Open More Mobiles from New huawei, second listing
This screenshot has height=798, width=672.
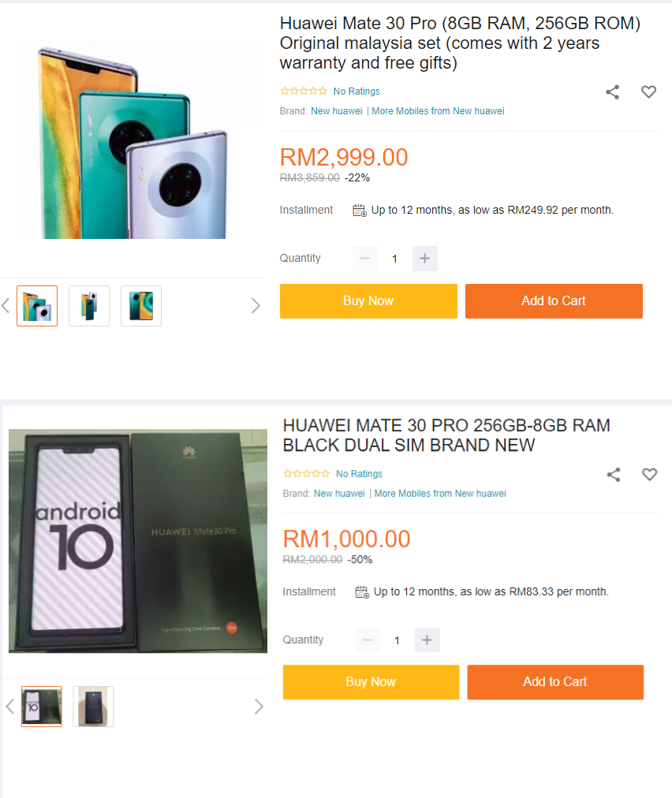point(440,494)
